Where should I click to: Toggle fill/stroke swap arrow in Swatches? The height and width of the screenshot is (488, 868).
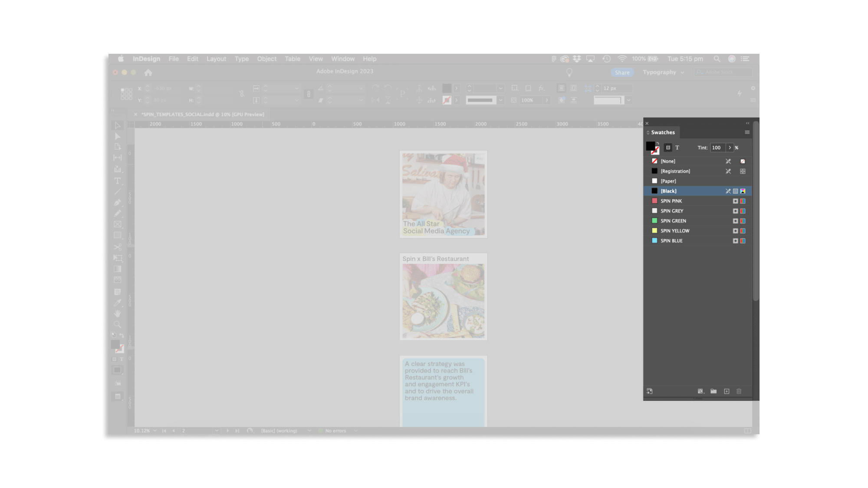tap(658, 144)
